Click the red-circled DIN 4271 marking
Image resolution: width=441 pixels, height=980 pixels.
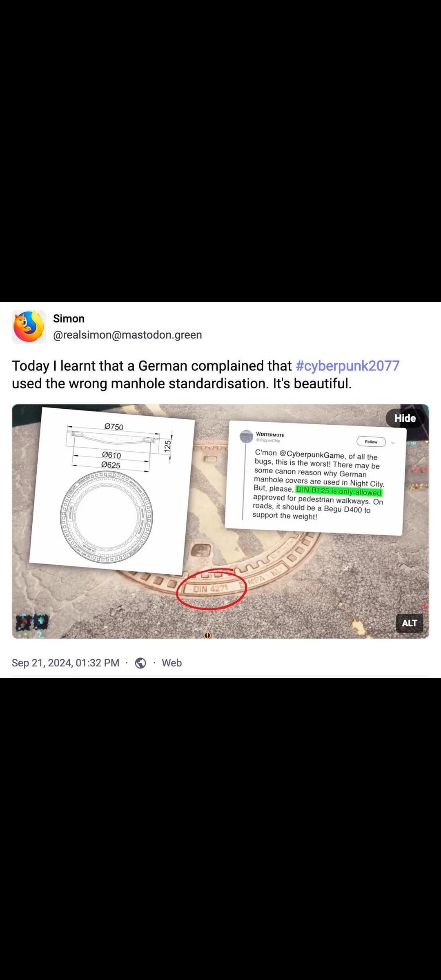pos(211,589)
